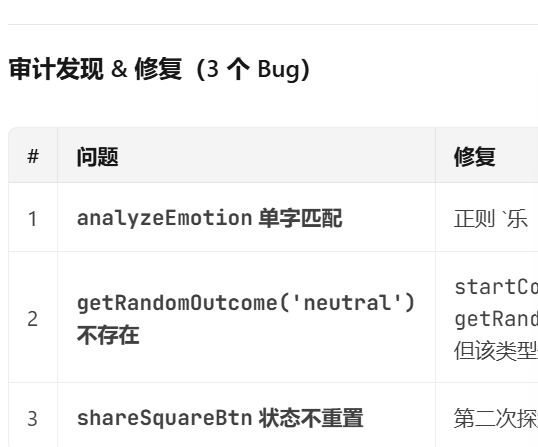The image size is (538, 447).
Task: Click the 第二次探 text in fix column
Action: [x=496, y=419]
